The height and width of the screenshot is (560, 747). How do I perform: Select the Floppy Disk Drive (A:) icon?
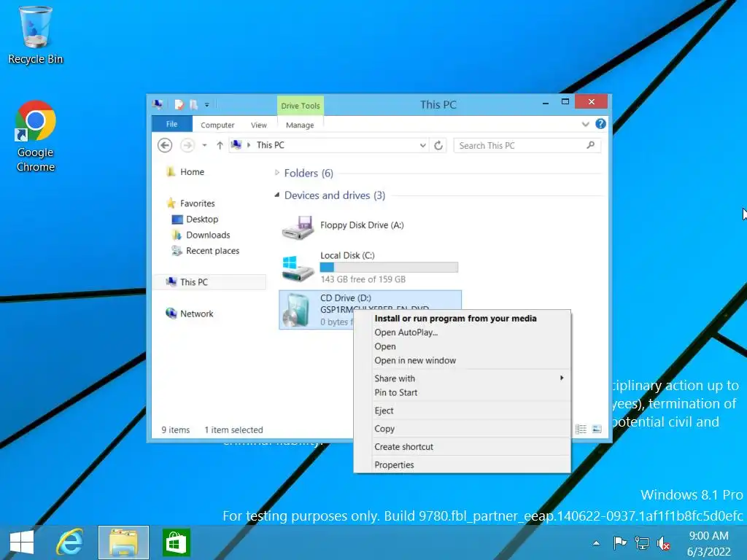click(x=298, y=227)
